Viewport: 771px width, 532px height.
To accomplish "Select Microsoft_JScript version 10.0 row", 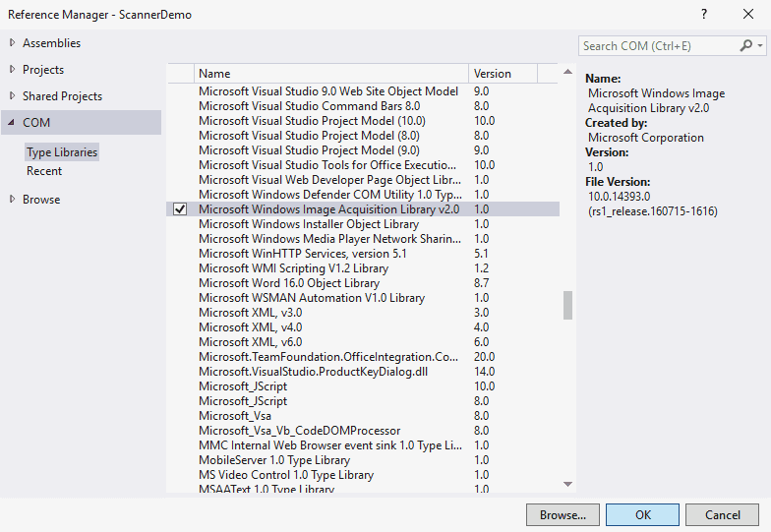I will [x=363, y=385].
